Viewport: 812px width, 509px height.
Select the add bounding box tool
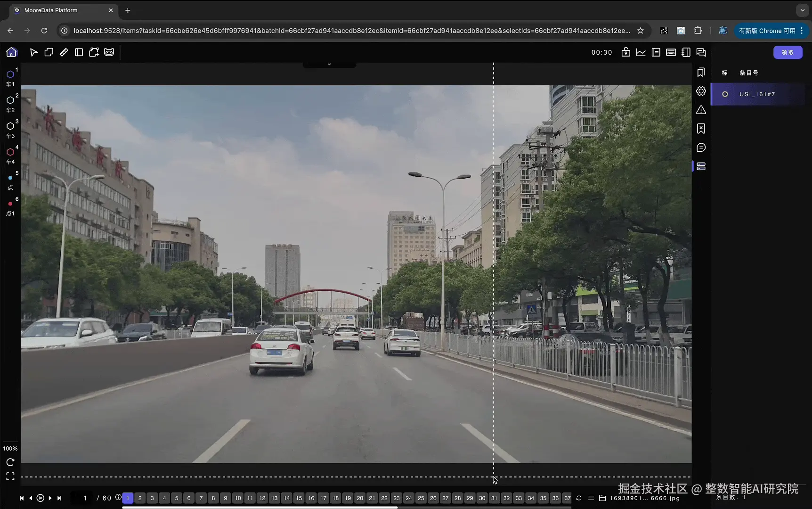tap(94, 52)
